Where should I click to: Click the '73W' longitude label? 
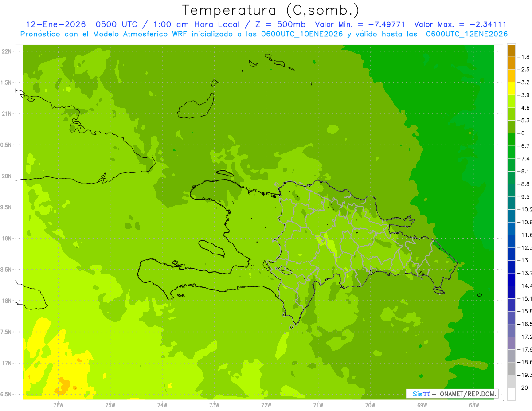[214, 405]
